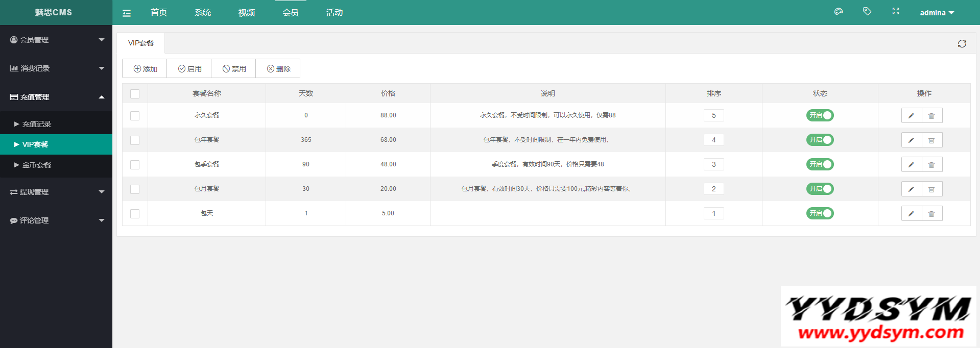Expand the 会员管理 sidebar menu
Viewport: 980px width, 348px height.
point(56,40)
